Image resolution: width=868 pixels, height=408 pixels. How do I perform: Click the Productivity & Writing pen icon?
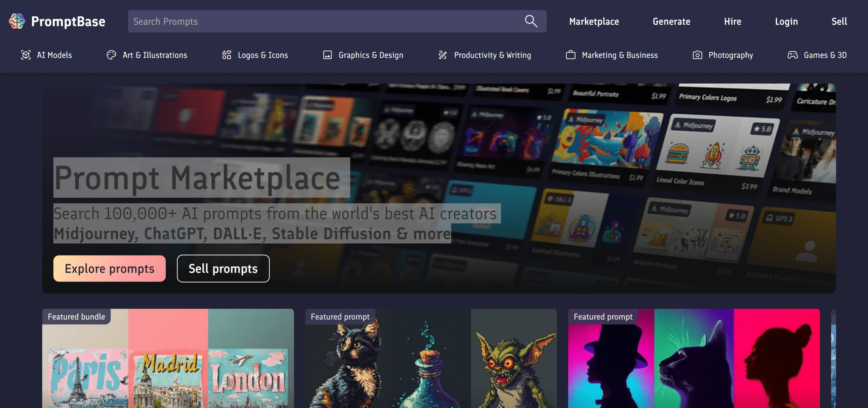[443, 55]
